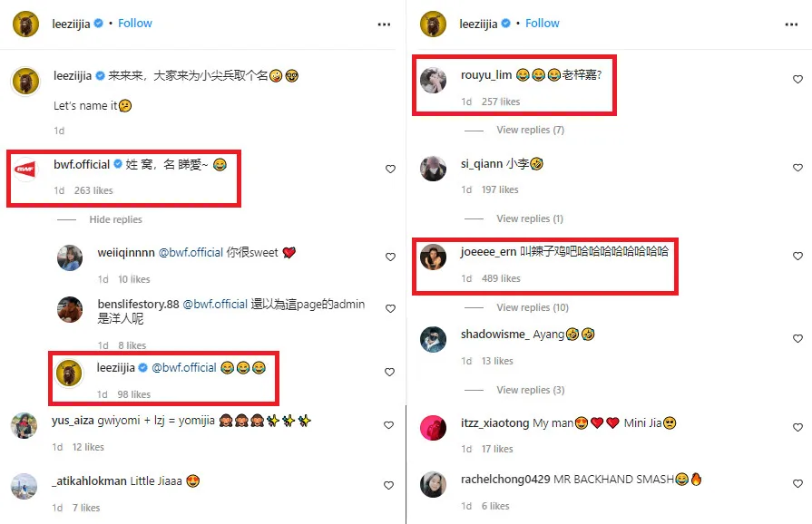This screenshot has height=524, width=812.
Task: Like itzz_xiaotong's comment
Action: (797, 427)
